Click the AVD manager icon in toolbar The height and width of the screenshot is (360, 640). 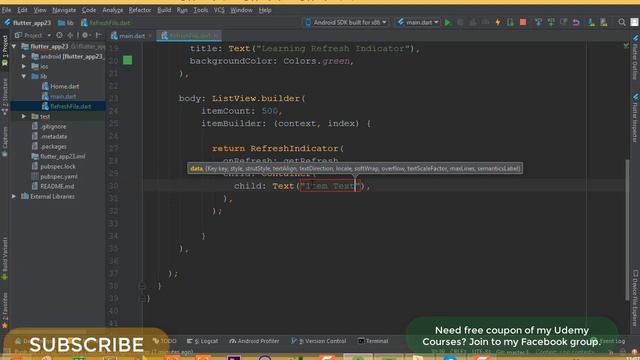[x=591, y=22]
